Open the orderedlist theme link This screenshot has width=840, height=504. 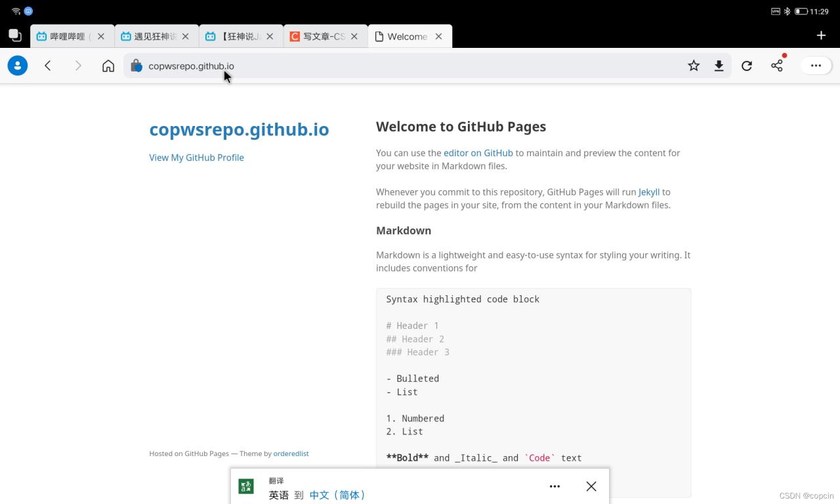pos(291,453)
